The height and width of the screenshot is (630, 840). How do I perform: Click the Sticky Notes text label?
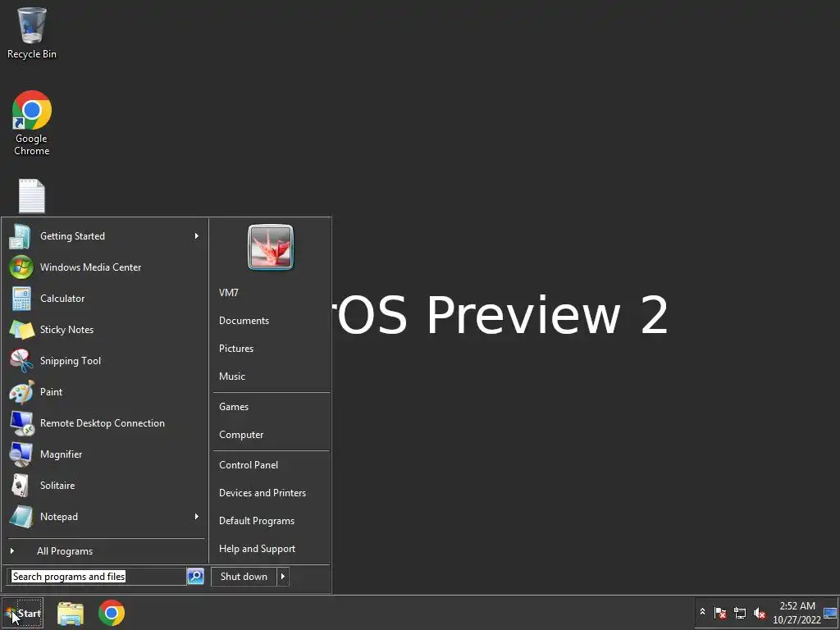pyautogui.click(x=66, y=330)
